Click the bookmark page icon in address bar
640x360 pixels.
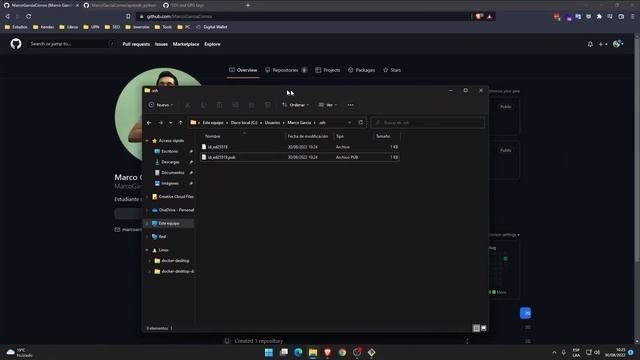point(128,16)
